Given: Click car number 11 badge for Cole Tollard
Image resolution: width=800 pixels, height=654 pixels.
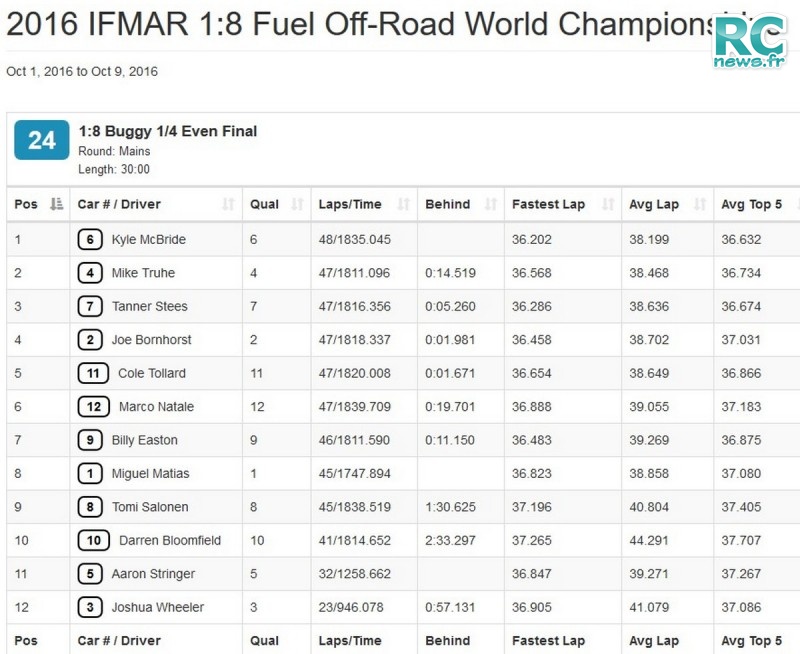Looking at the screenshot, I should coord(93,373).
